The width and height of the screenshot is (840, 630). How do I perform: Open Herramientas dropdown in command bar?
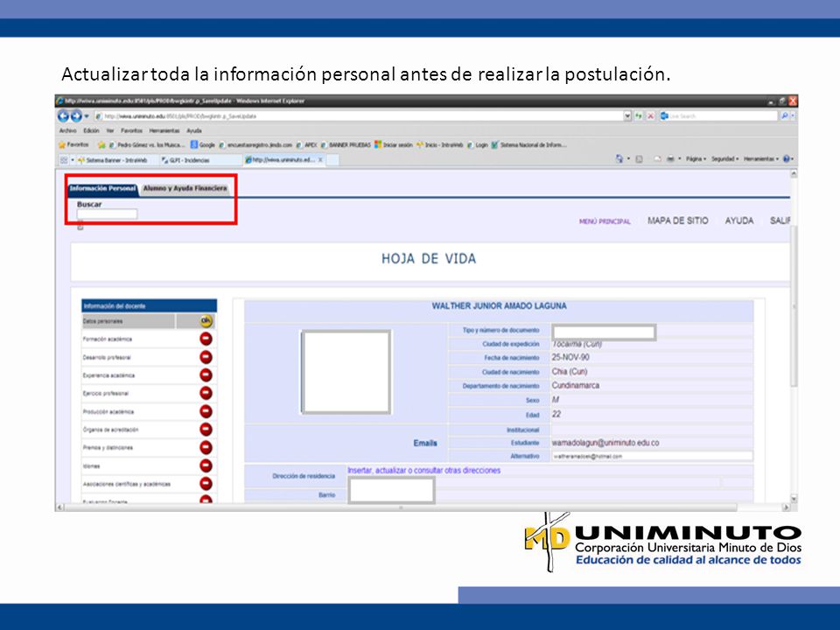[x=760, y=159]
